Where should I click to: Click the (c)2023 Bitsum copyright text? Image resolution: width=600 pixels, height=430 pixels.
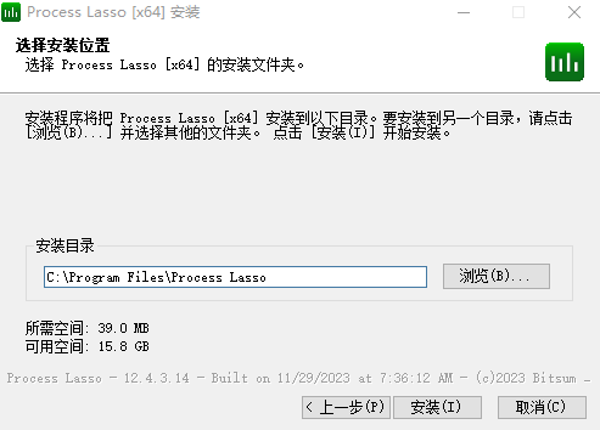[526, 378]
